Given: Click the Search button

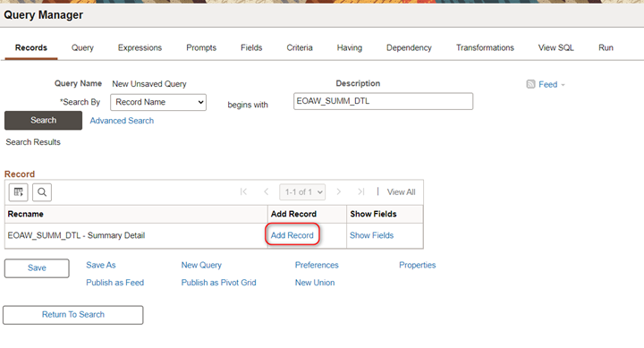Looking at the screenshot, I should click(x=43, y=121).
